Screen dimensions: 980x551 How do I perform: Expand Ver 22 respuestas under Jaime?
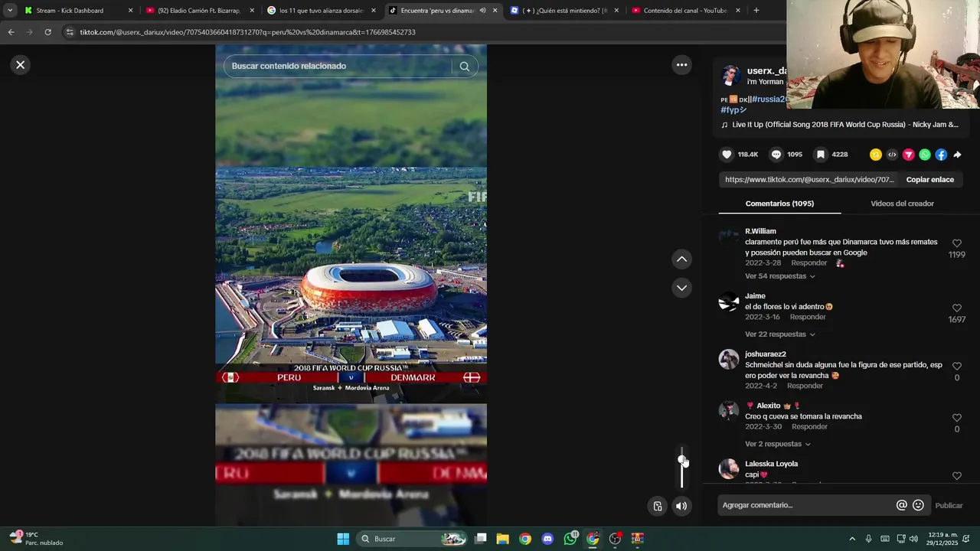(779, 334)
